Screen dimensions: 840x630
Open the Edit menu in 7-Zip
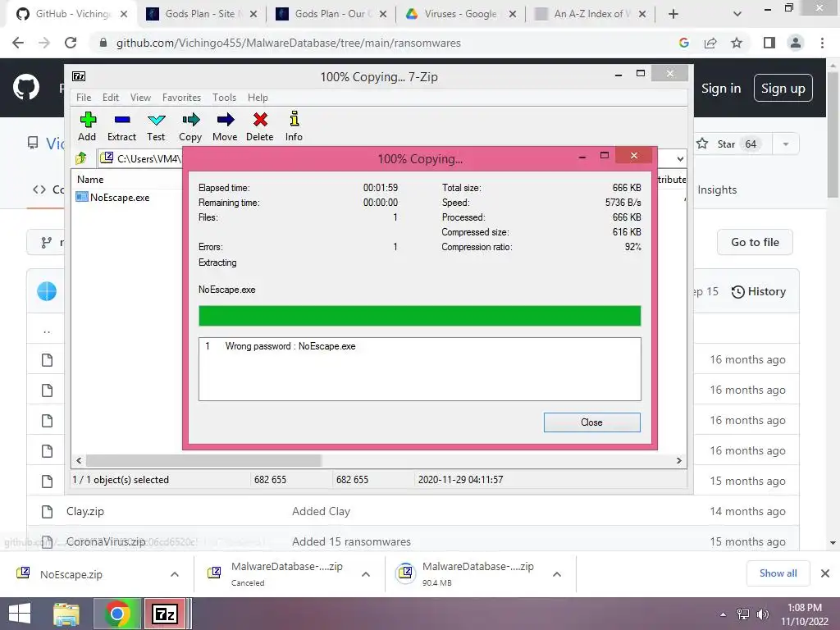[x=111, y=98]
